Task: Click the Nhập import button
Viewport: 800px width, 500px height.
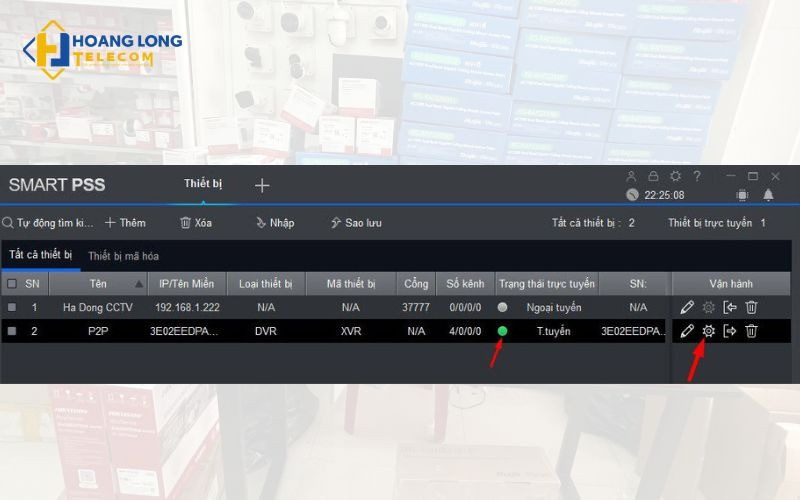Action: tap(275, 223)
